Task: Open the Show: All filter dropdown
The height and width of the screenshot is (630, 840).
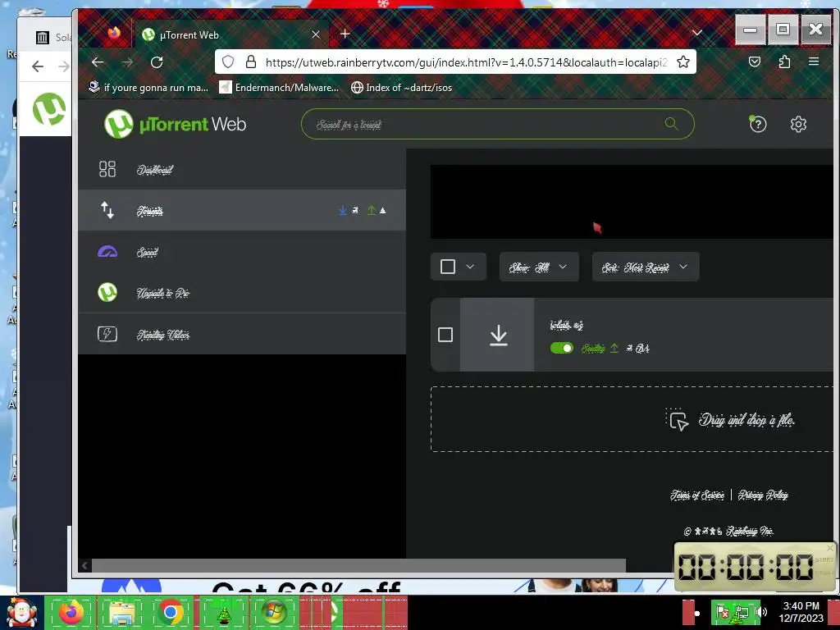Action: tap(539, 267)
